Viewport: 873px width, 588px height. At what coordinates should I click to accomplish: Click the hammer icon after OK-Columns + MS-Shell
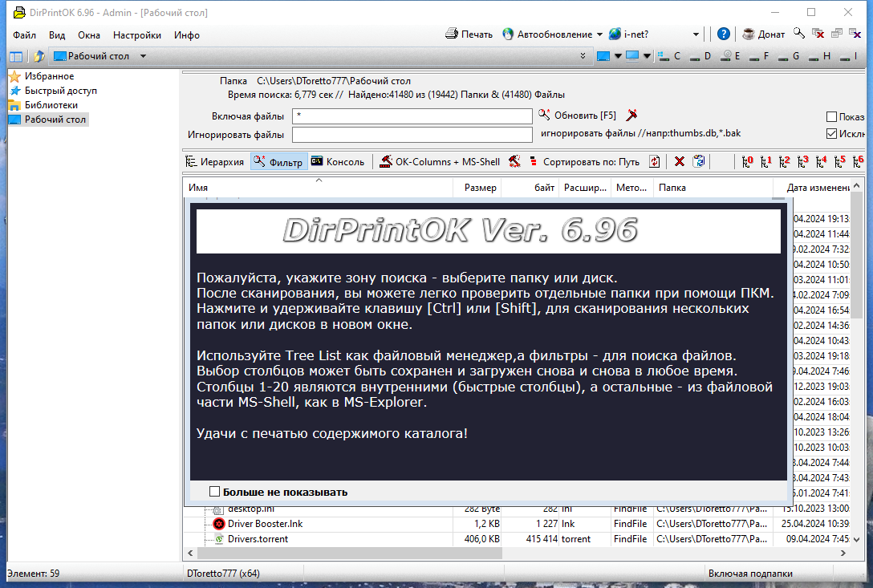514,161
